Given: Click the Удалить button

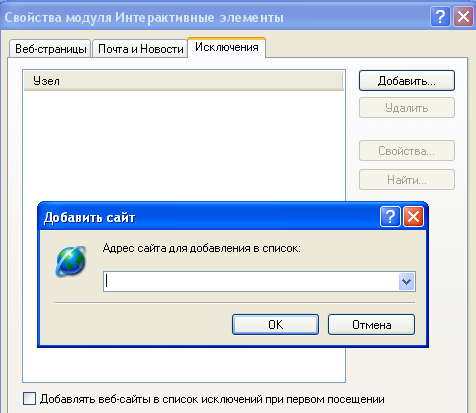Looking at the screenshot, I should 407,108.
